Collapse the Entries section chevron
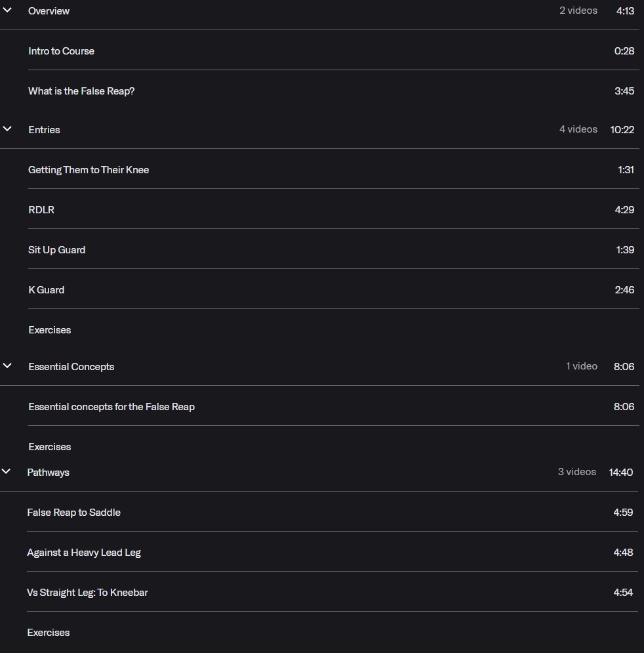644x653 pixels. point(7,129)
